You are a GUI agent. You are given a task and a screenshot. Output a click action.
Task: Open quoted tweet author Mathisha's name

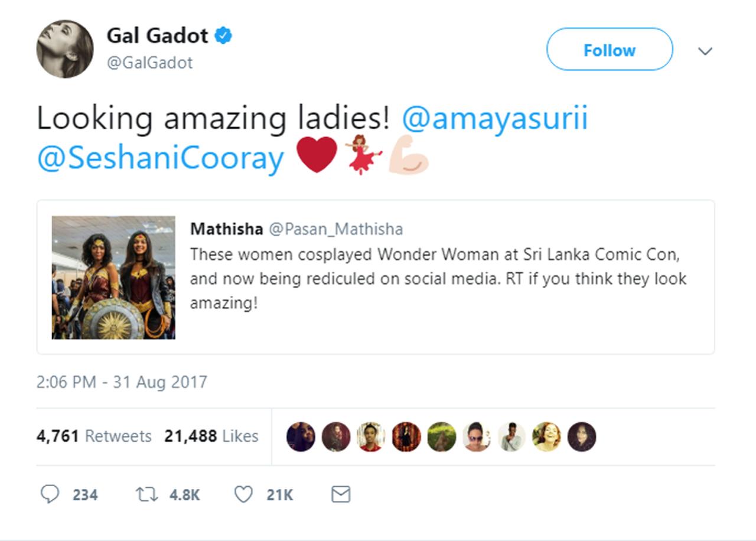226,229
